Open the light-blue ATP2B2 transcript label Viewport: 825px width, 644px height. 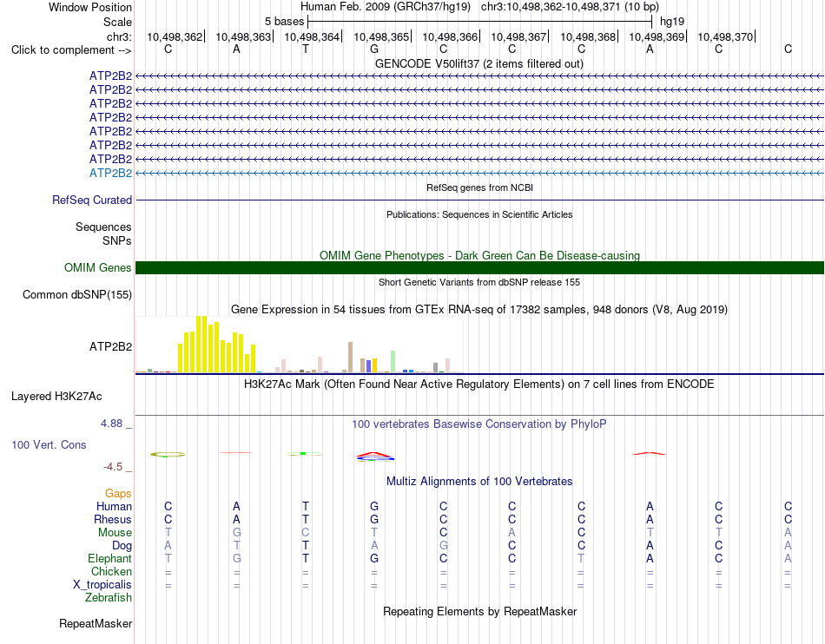[110, 173]
